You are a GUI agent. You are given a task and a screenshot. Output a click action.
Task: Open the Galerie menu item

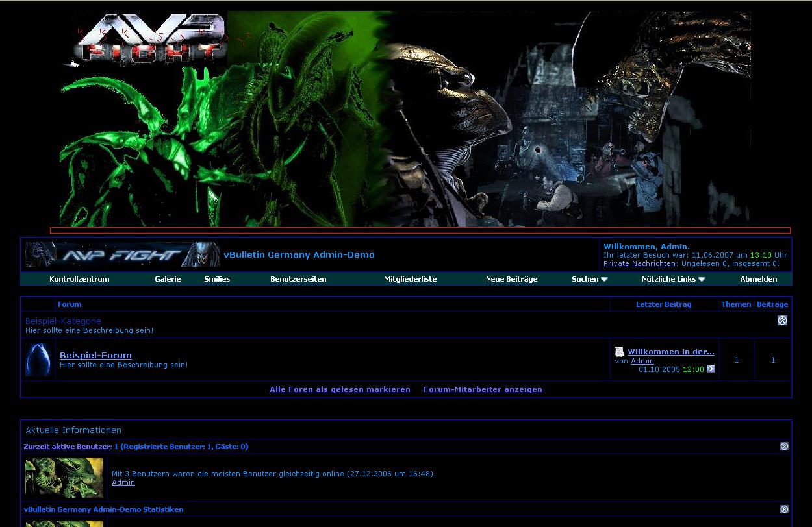tap(168, 279)
